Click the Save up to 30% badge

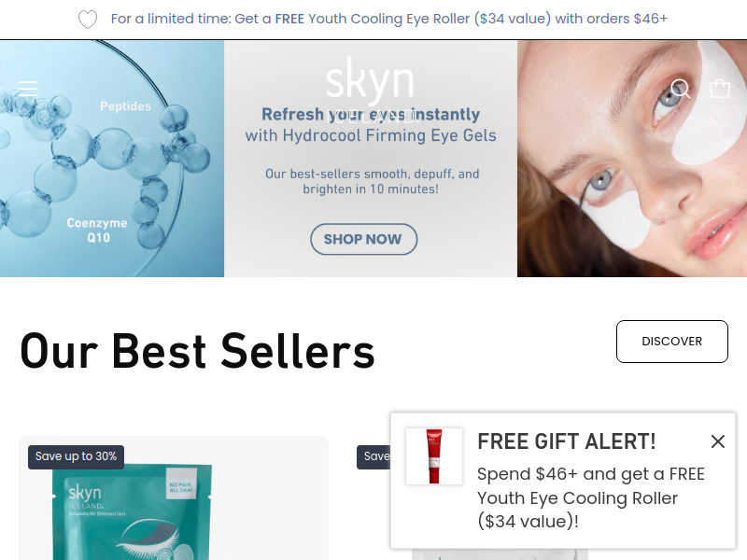pyautogui.click(x=76, y=456)
